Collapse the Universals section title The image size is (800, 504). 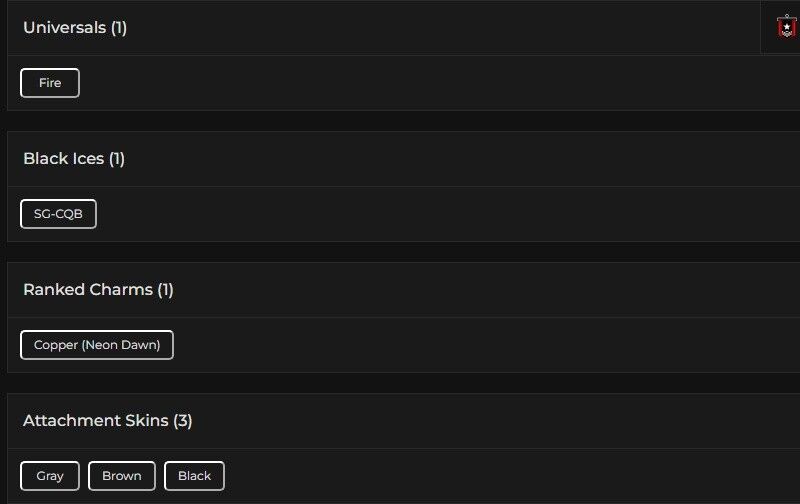[64, 28]
